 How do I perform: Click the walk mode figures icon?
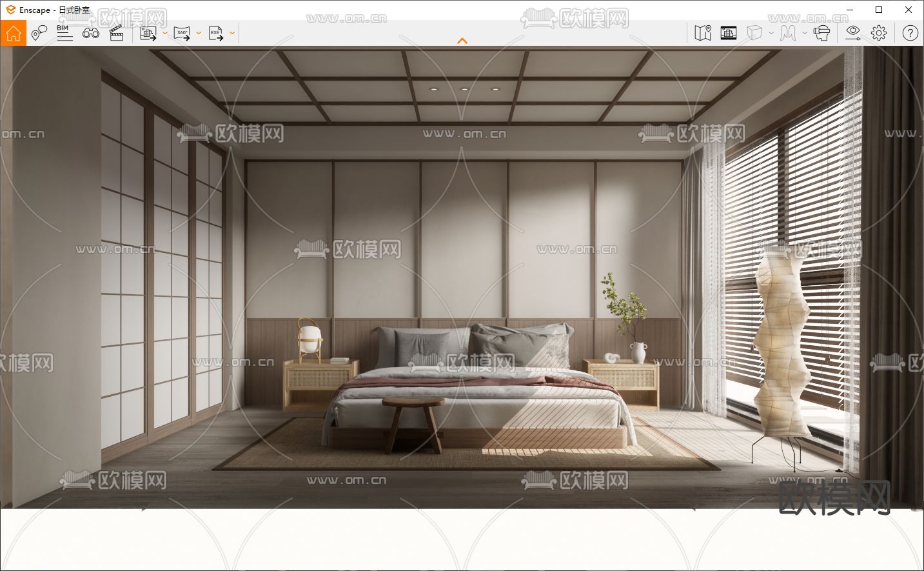(x=788, y=33)
